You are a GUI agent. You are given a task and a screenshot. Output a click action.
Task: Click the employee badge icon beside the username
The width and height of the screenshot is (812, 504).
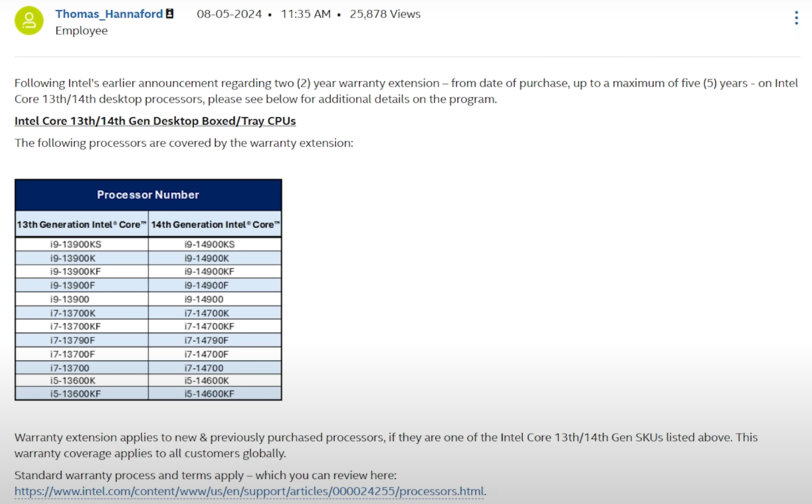click(x=170, y=14)
